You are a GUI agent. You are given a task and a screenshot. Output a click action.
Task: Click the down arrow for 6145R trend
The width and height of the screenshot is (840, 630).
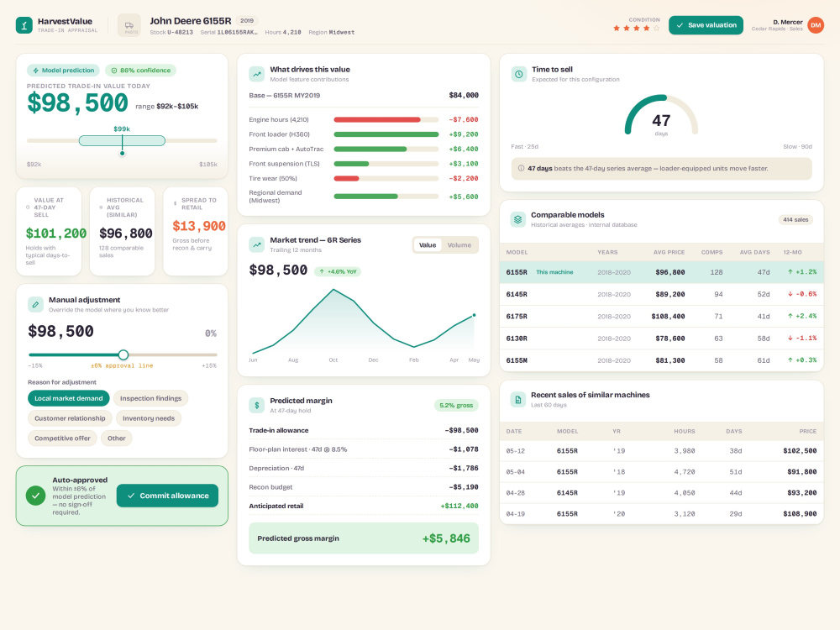click(790, 294)
